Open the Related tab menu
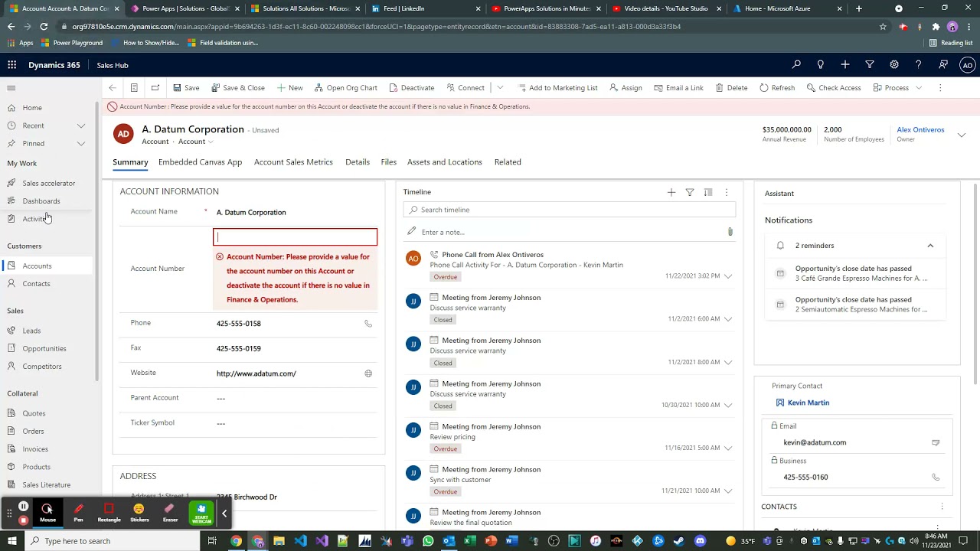The width and height of the screenshot is (980, 551). tap(508, 162)
